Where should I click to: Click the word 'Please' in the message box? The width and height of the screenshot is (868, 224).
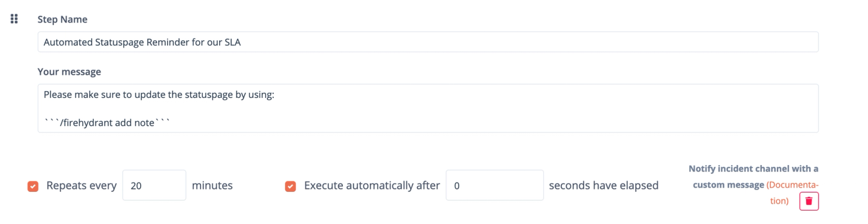point(58,94)
